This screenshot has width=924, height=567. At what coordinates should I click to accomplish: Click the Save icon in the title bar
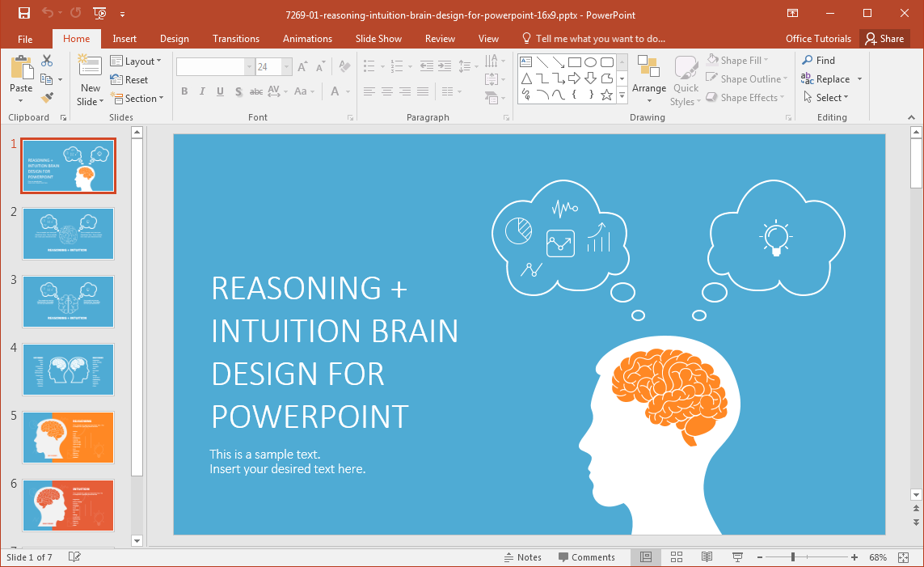(23, 14)
